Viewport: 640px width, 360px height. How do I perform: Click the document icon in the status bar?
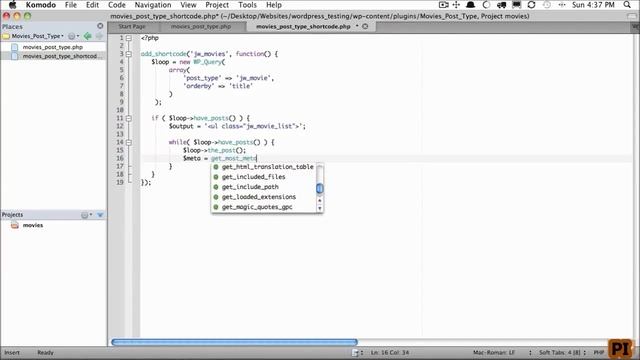(355, 353)
